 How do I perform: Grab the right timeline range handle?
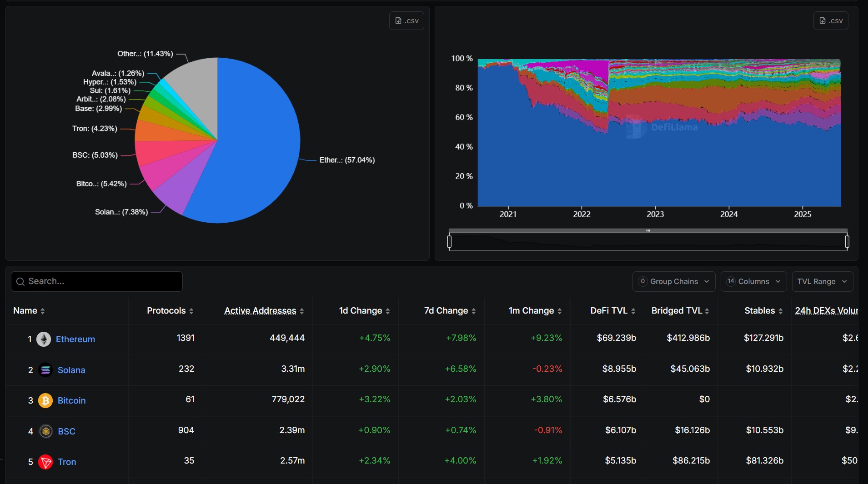(847, 241)
